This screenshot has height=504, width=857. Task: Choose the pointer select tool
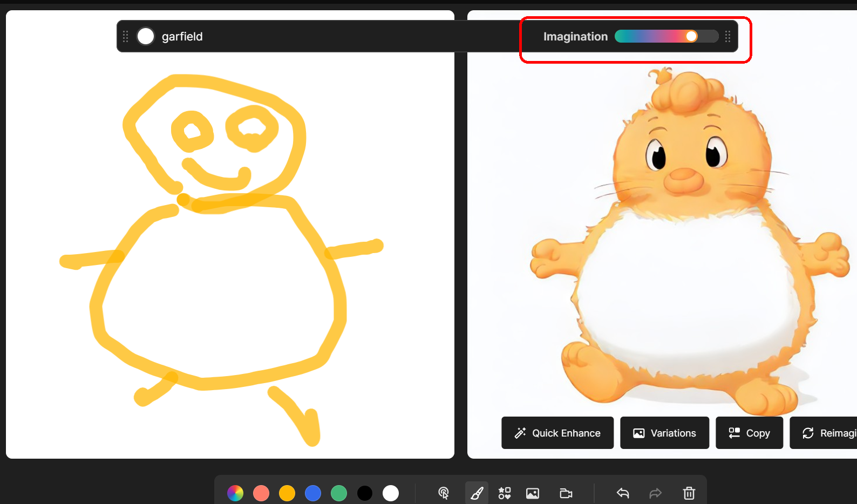pyautogui.click(x=444, y=493)
